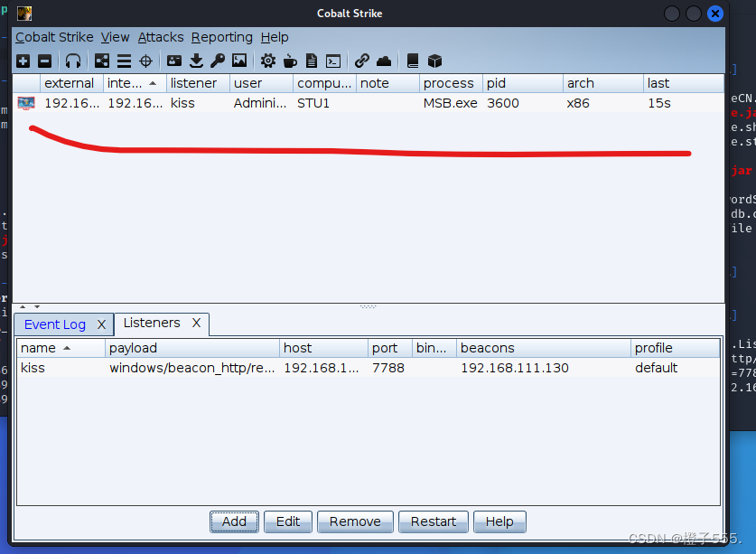Sort listeners by port column header

pyautogui.click(x=390, y=348)
